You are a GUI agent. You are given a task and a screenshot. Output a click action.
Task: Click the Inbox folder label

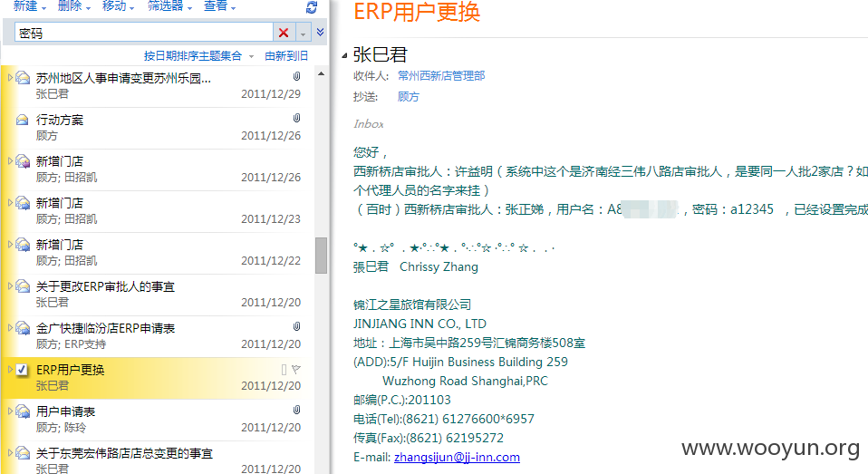(x=369, y=124)
